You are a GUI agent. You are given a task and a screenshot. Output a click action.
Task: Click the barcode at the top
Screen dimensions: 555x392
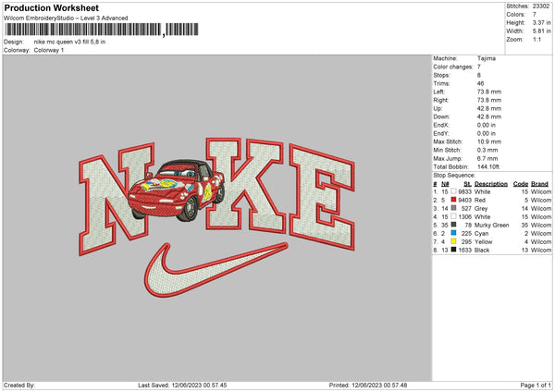(102, 30)
